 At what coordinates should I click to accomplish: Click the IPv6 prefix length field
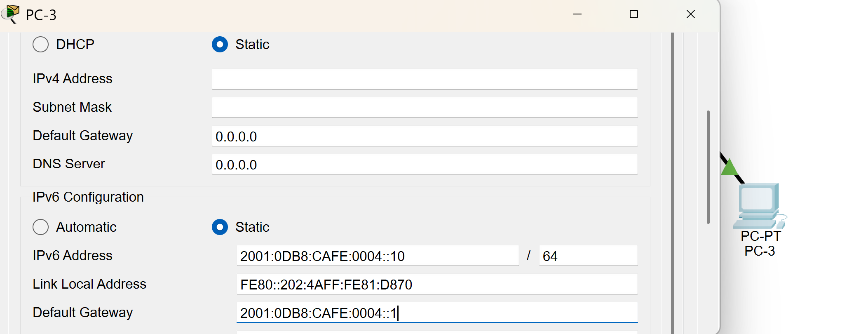coord(588,256)
